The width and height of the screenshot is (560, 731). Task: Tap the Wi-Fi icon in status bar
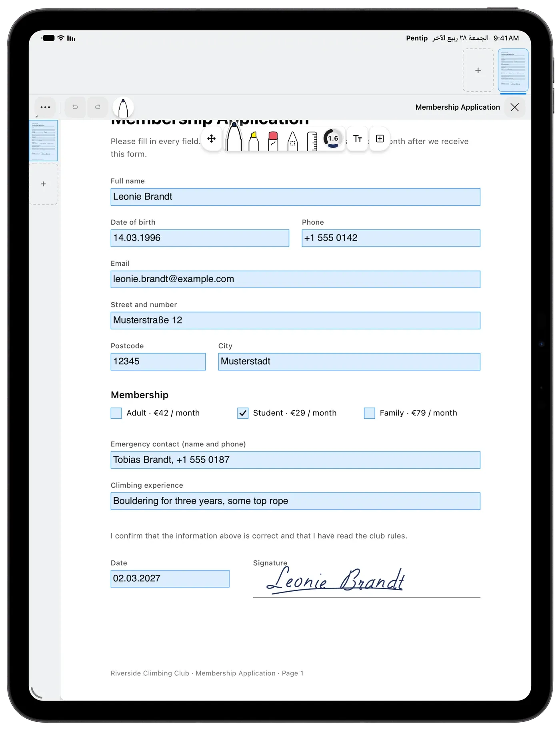[61, 38]
